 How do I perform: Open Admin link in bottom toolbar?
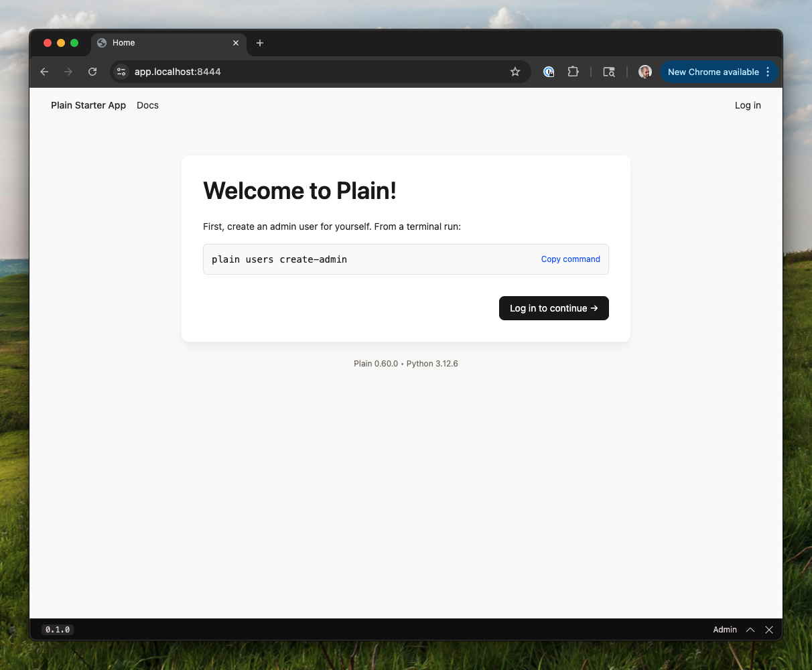click(x=725, y=630)
